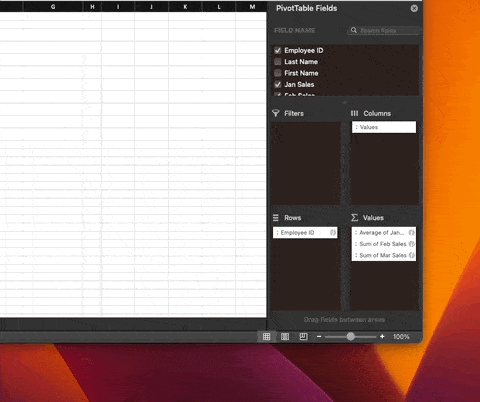Zoom in with the plus button
Image resolution: width=480 pixels, height=402 pixels.
pyautogui.click(x=382, y=337)
